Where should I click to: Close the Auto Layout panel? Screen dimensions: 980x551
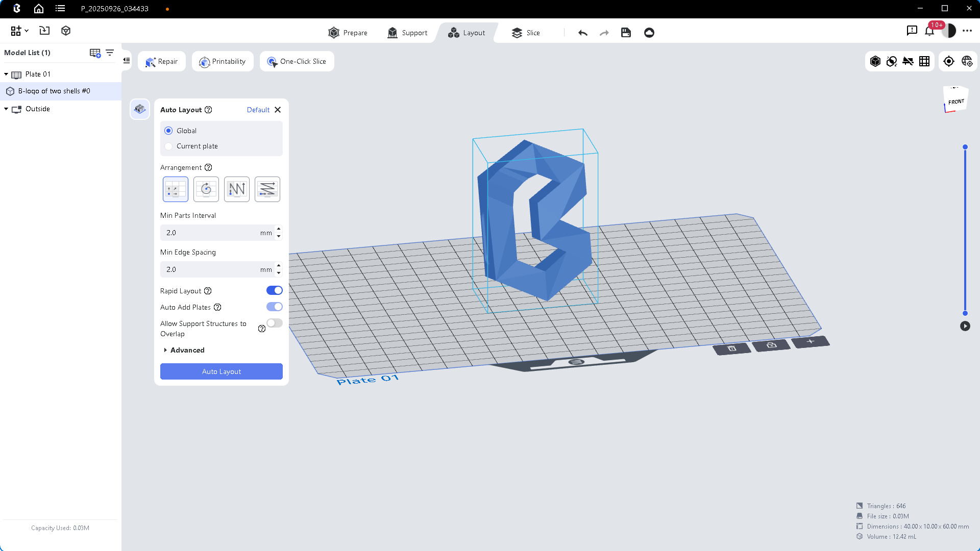pyautogui.click(x=278, y=110)
